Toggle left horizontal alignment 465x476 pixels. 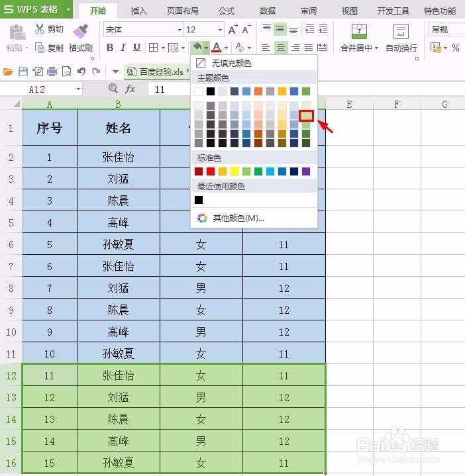point(266,48)
